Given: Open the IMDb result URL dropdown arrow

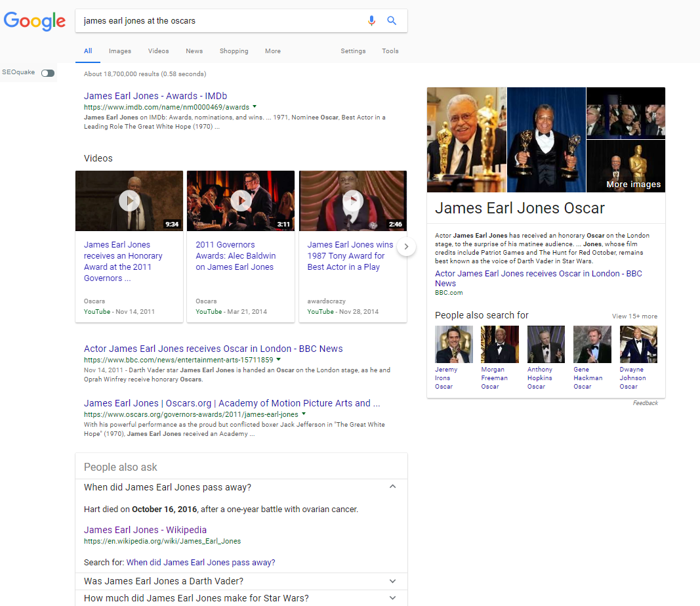Looking at the screenshot, I should (255, 107).
